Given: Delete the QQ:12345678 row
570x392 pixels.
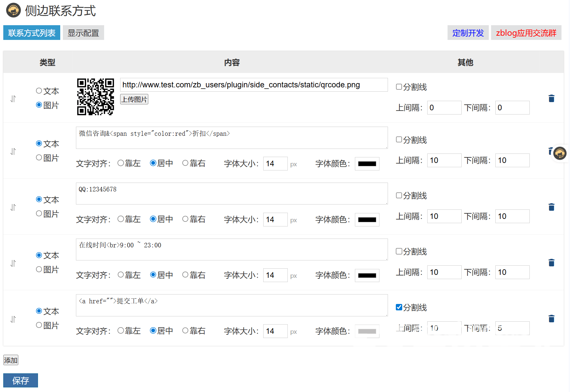Looking at the screenshot, I should tap(551, 207).
